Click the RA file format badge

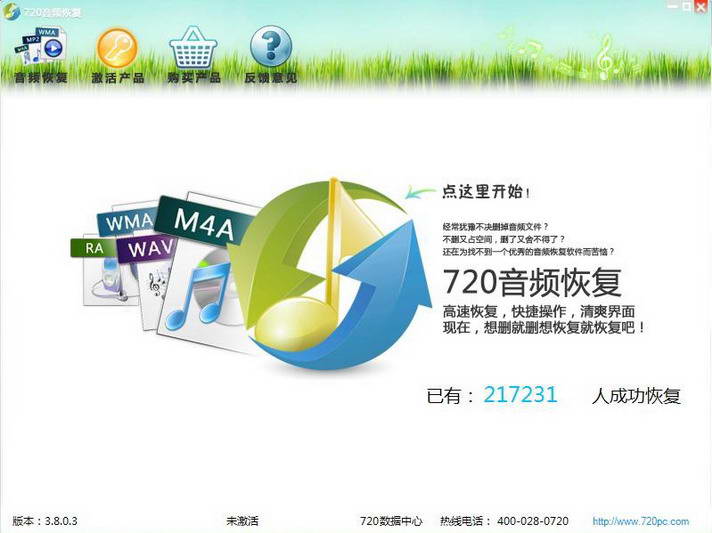(94, 248)
